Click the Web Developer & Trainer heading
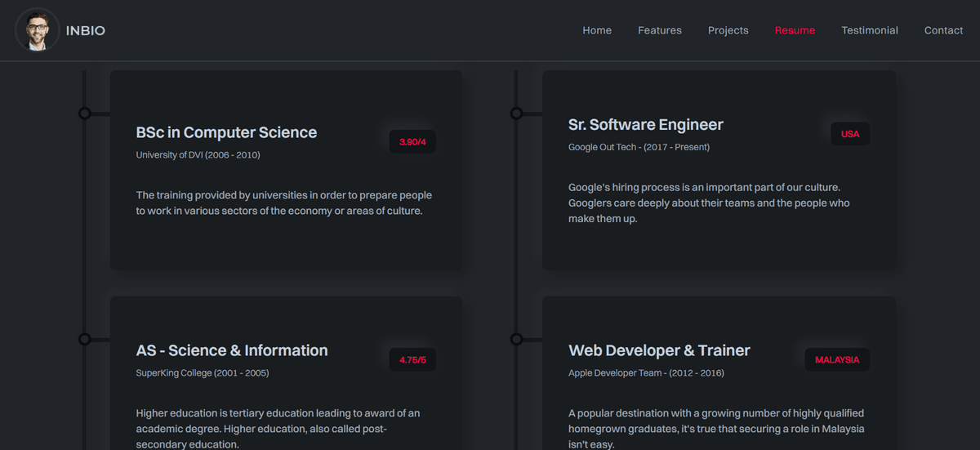980x450 pixels. coord(659,350)
